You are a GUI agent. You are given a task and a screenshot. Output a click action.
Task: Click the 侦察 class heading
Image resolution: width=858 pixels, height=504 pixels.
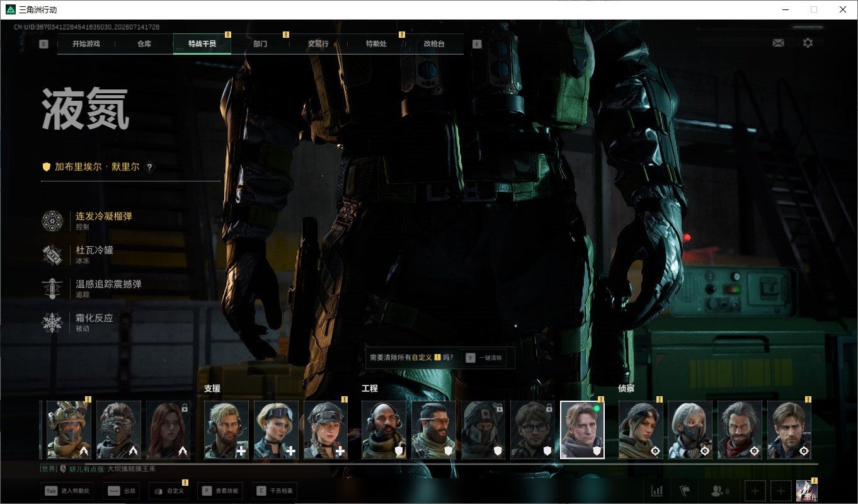point(627,389)
